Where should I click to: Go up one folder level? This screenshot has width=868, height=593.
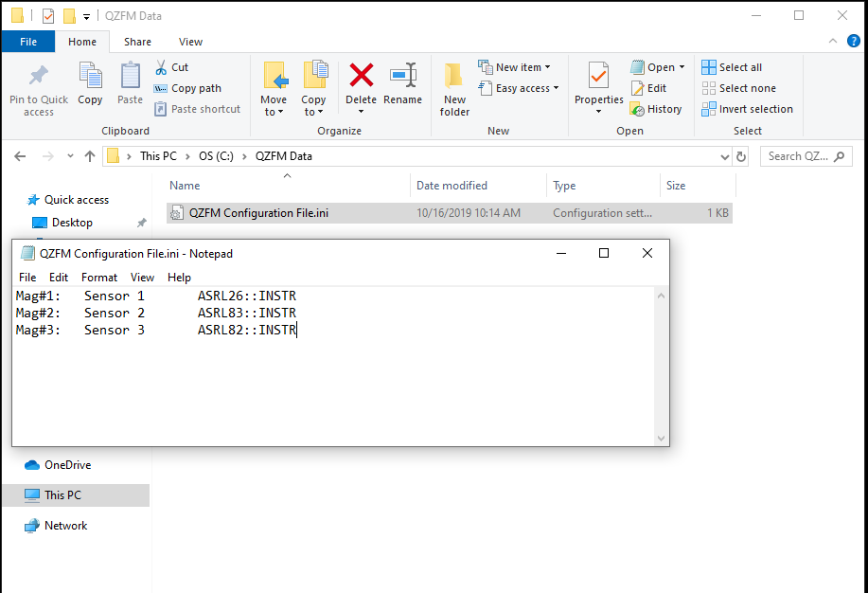point(90,156)
